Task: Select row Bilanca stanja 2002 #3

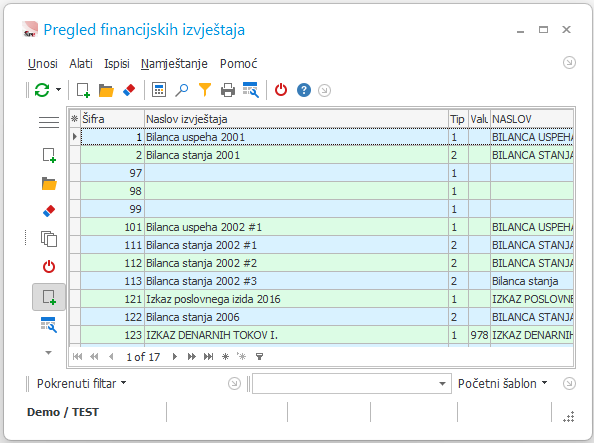Action: pyautogui.click(x=321, y=281)
